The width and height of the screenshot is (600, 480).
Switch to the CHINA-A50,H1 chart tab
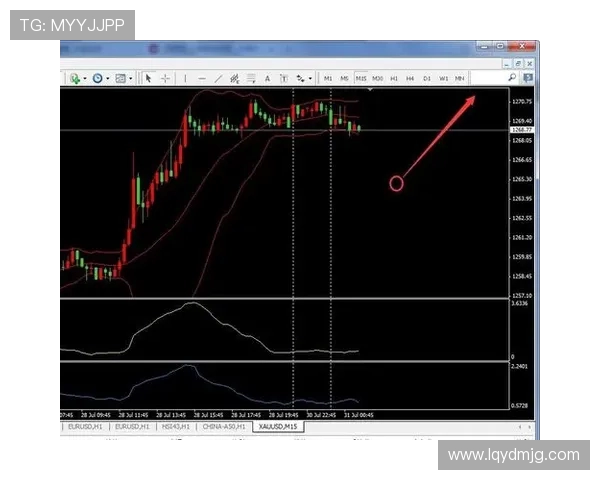224,426
